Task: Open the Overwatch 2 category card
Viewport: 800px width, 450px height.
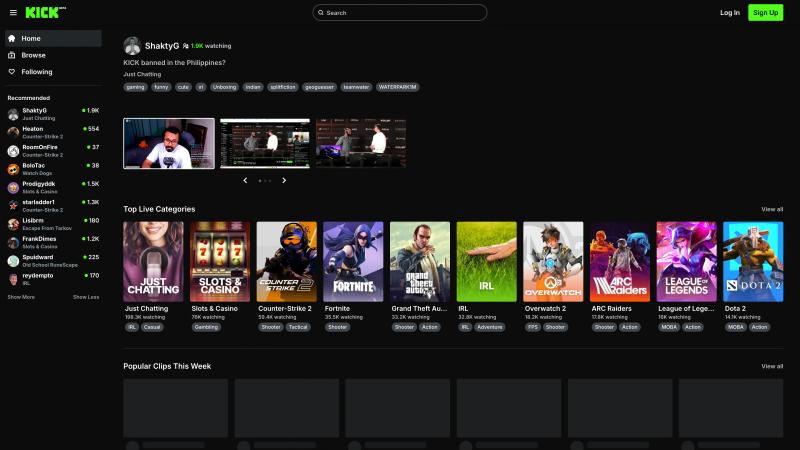Action: (x=553, y=261)
